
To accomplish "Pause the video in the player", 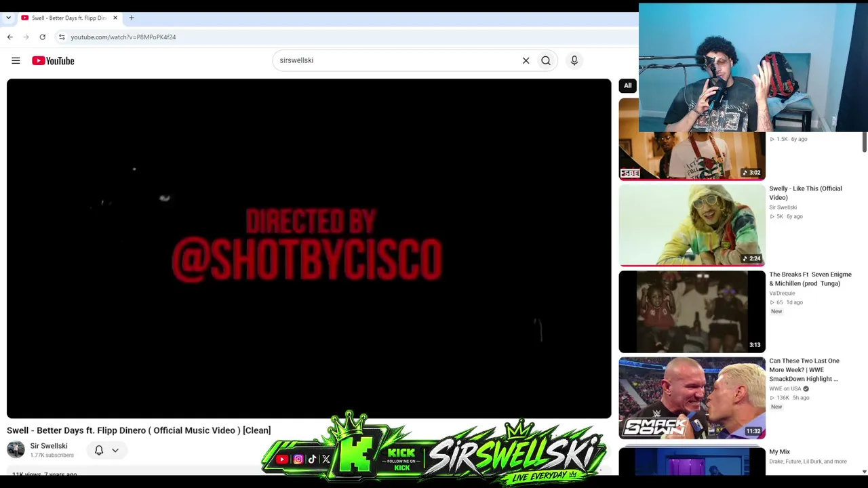I will [309, 249].
